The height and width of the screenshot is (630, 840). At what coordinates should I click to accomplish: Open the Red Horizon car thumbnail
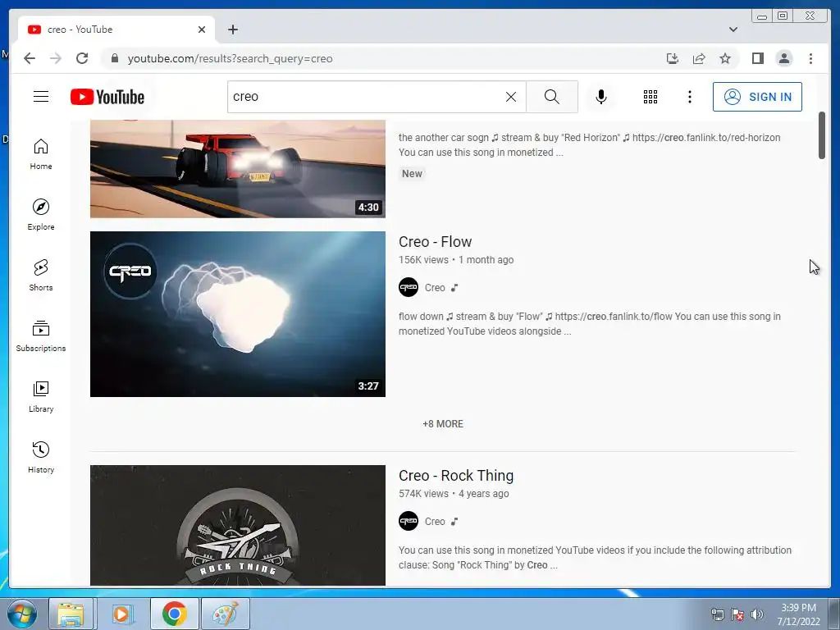click(x=237, y=169)
